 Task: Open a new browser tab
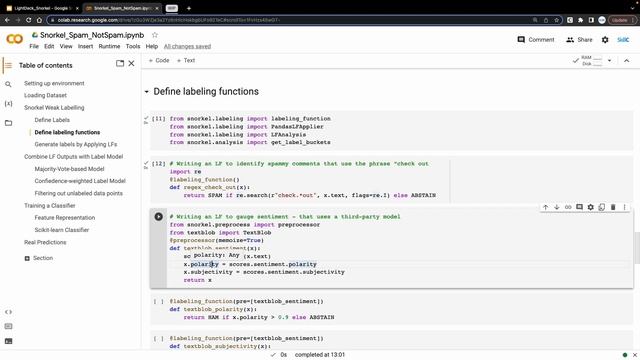point(189,8)
